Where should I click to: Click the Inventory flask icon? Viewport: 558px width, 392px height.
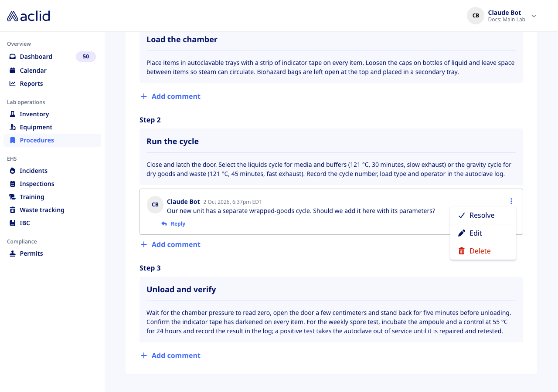[13, 114]
